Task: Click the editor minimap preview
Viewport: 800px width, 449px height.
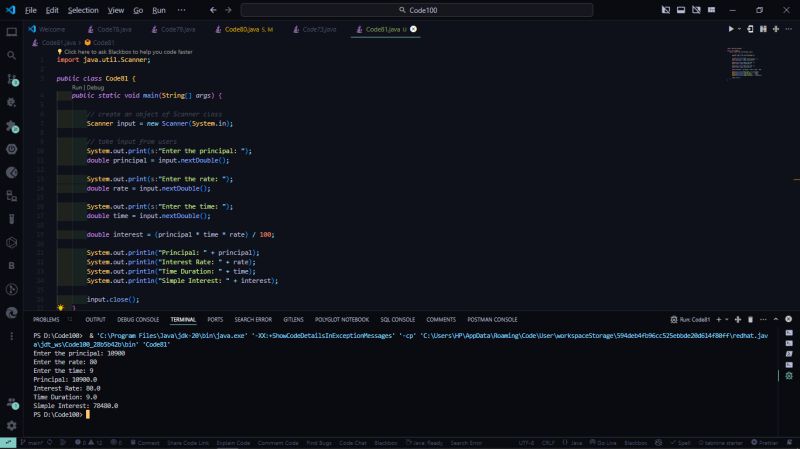Action: pyautogui.click(x=745, y=63)
